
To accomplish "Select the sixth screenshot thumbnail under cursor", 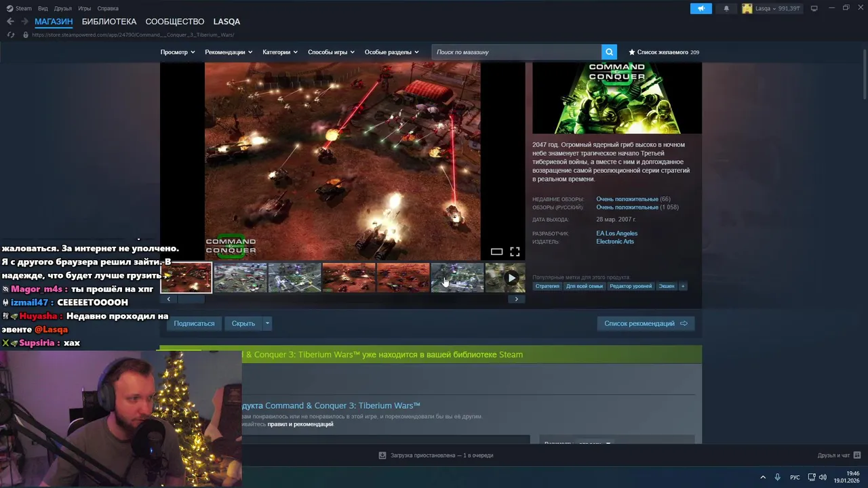I will tap(457, 278).
